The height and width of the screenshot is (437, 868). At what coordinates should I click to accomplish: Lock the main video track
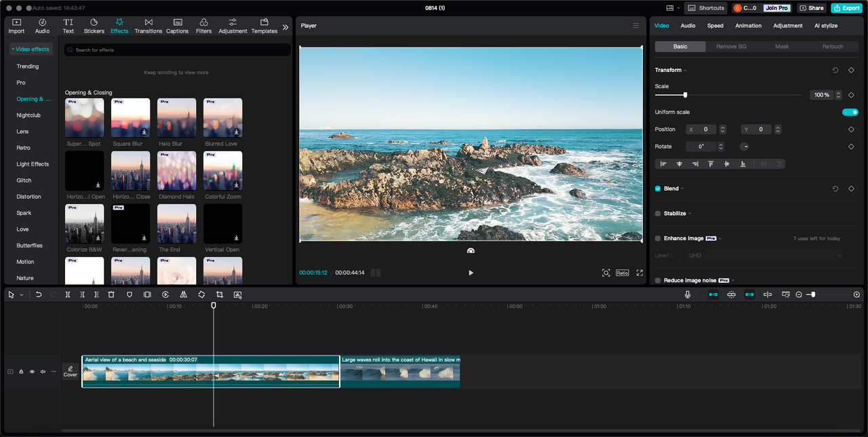click(x=21, y=372)
